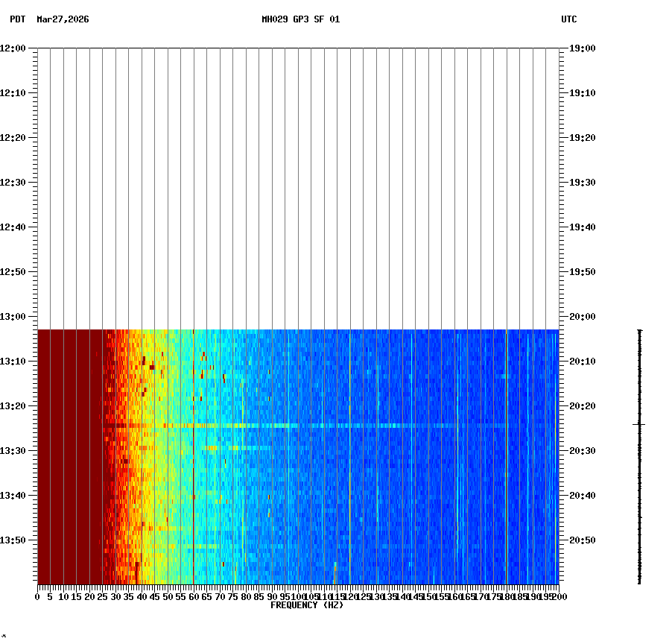Screen dimensions: 672x644
Task: Select the 100 Hz frequency label
Action: [x=297, y=596]
